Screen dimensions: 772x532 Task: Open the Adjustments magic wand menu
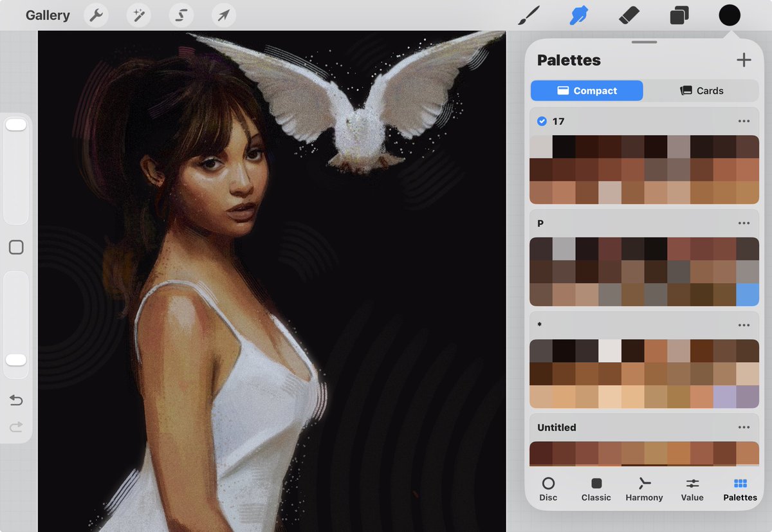click(x=138, y=15)
